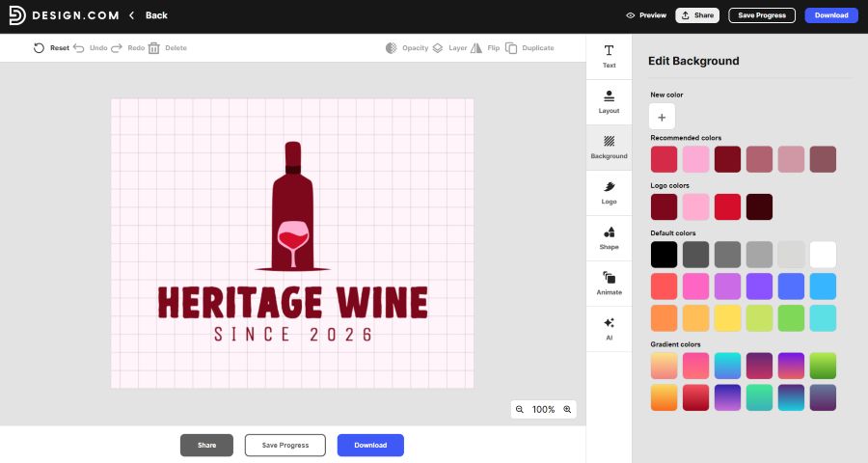Image resolution: width=868 pixels, height=463 pixels.
Task: Choose the bright red logo color
Action: pos(727,207)
